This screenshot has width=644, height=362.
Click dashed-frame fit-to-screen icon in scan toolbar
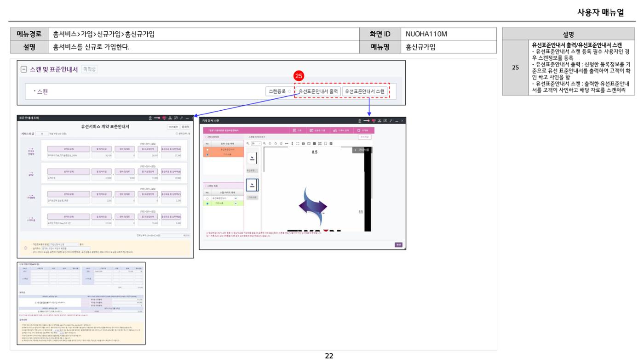(298, 143)
